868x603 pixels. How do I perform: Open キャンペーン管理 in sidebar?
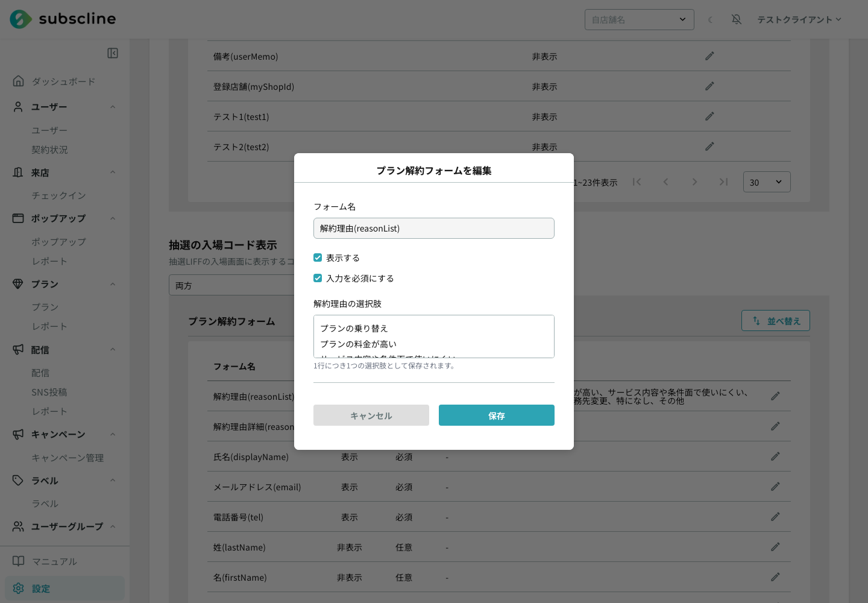[68, 458]
